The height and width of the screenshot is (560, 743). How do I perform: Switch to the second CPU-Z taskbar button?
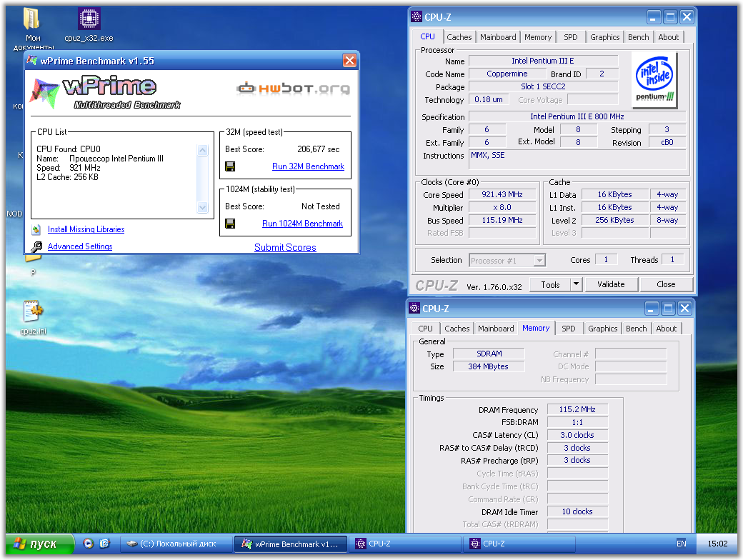tap(519, 544)
